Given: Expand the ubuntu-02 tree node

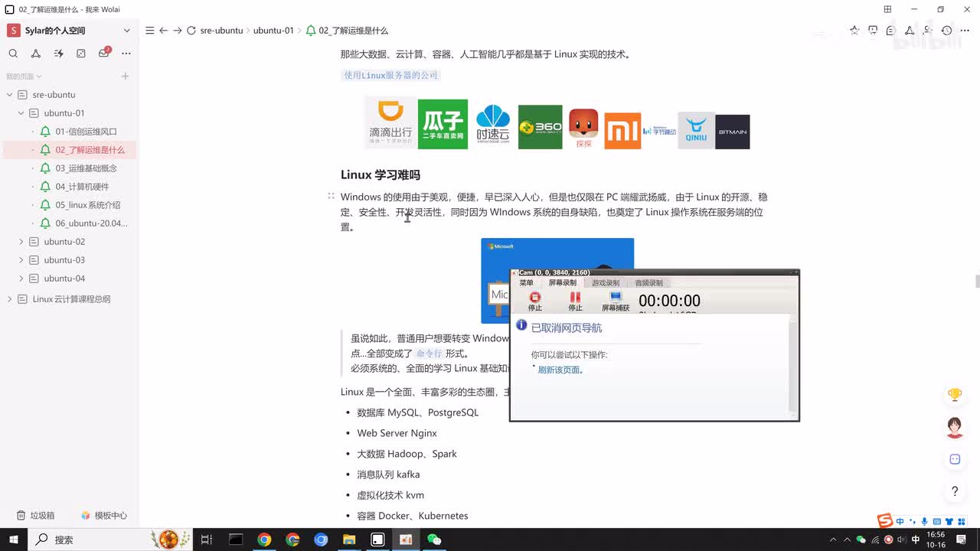Looking at the screenshot, I should point(21,242).
